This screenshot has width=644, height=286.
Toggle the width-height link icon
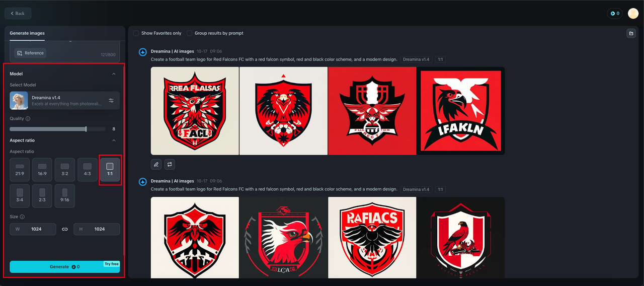[x=65, y=229]
